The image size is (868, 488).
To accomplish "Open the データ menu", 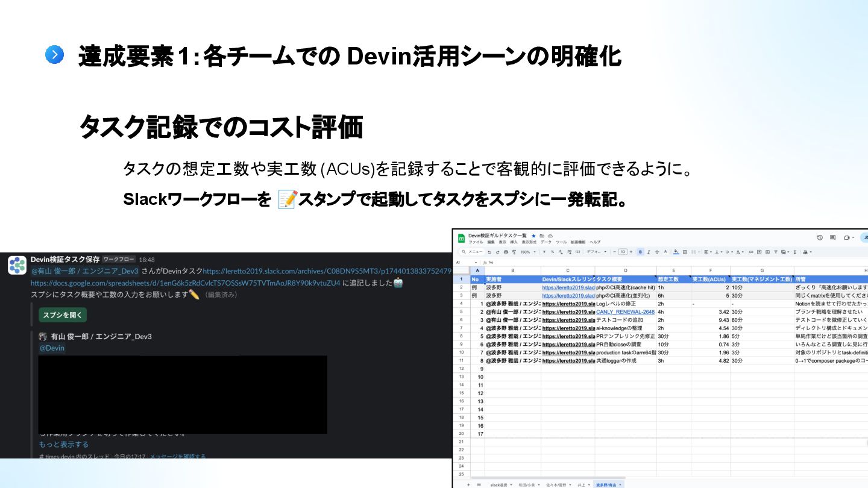I will [x=546, y=242].
